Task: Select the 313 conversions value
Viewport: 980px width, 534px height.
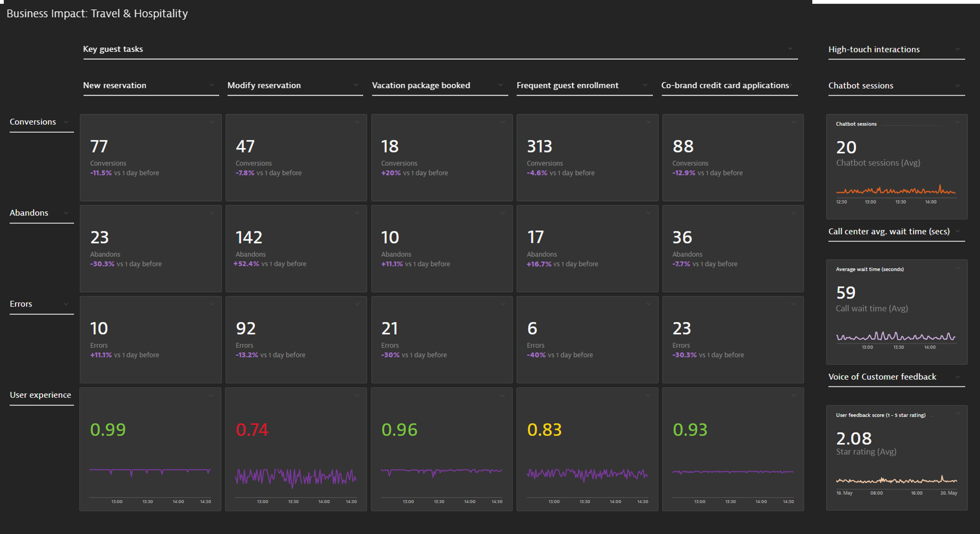Action: (539, 146)
